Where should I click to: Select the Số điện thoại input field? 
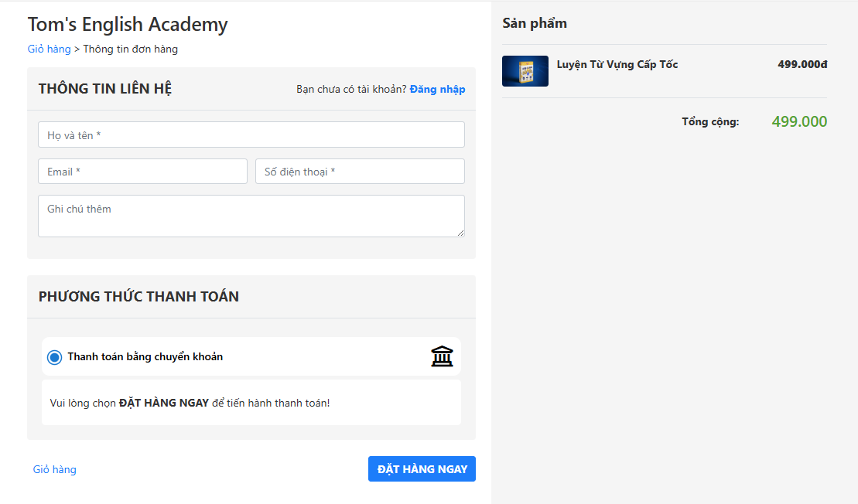pos(360,172)
